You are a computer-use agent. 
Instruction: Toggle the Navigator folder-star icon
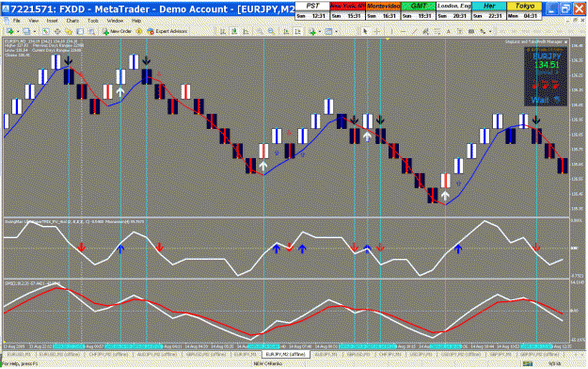69,31
